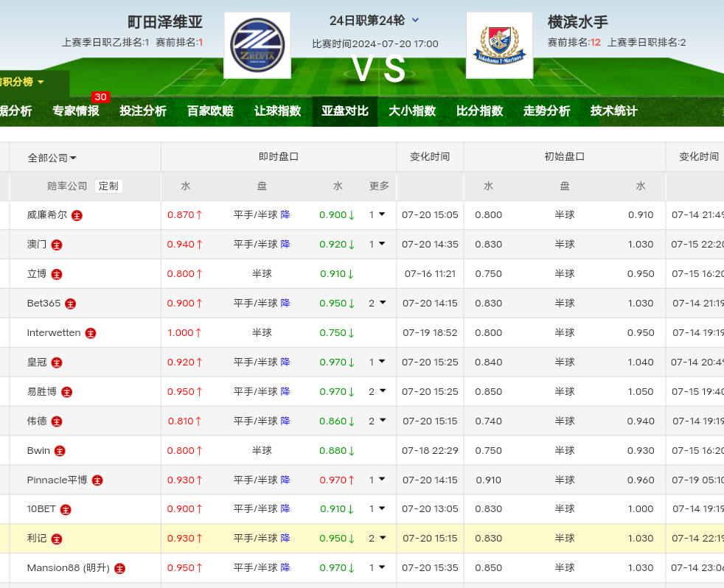The width and height of the screenshot is (724, 588).
Task: Open the 全部公司 company filter dropdown
Action: 52,158
